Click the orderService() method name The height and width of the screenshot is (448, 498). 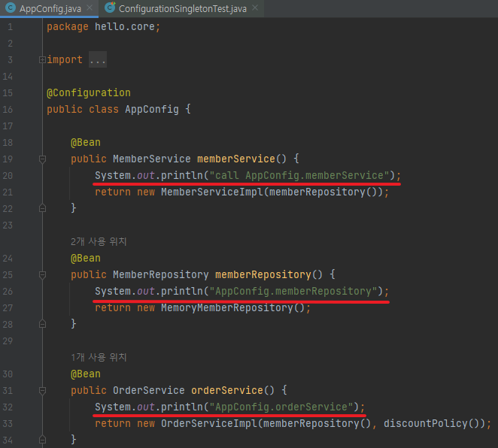(226, 390)
